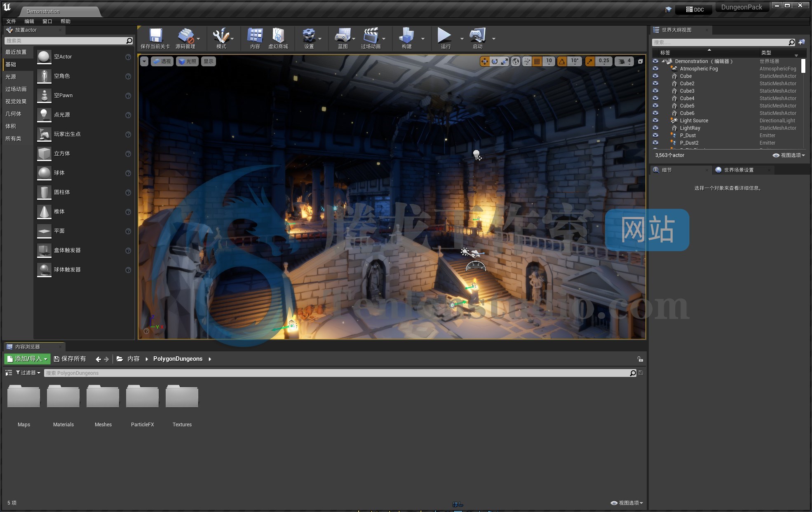This screenshot has height=512, width=812.
Task: Open the Help (帮助) menu
Action: (66, 21)
